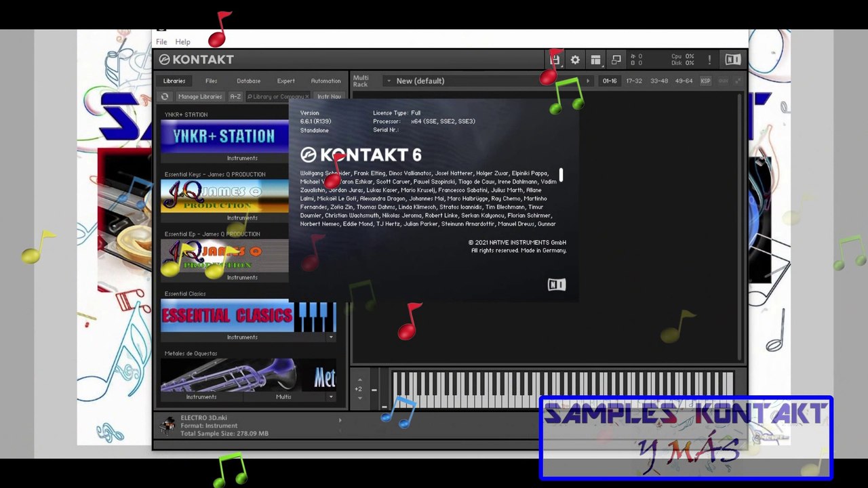
Task: Open the save/load disk menu icon
Action: click(555, 60)
